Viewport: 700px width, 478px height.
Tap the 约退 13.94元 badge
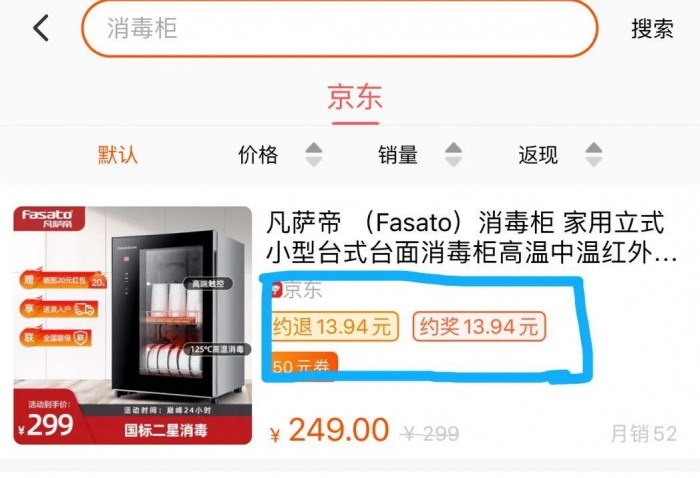point(334,326)
